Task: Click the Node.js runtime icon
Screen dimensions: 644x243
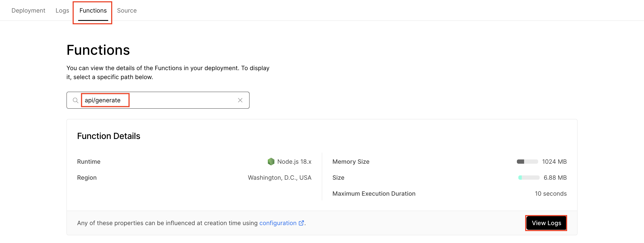Action: click(x=271, y=162)
